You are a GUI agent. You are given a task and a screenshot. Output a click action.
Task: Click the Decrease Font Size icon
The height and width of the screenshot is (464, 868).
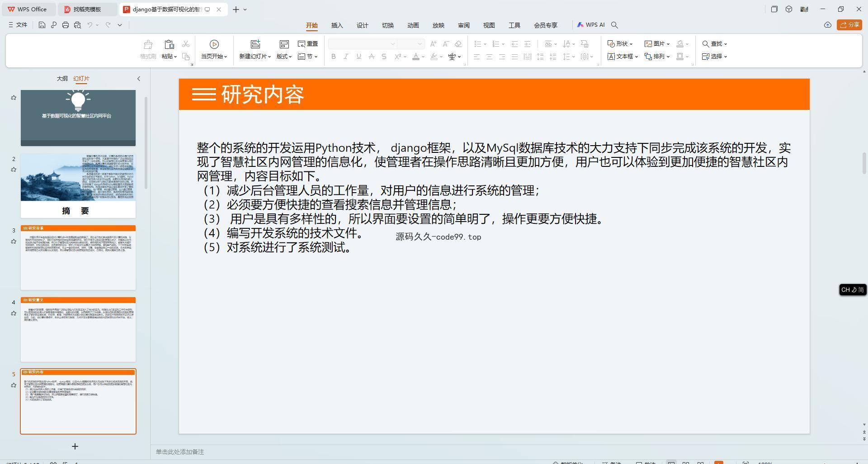(446, 44)
